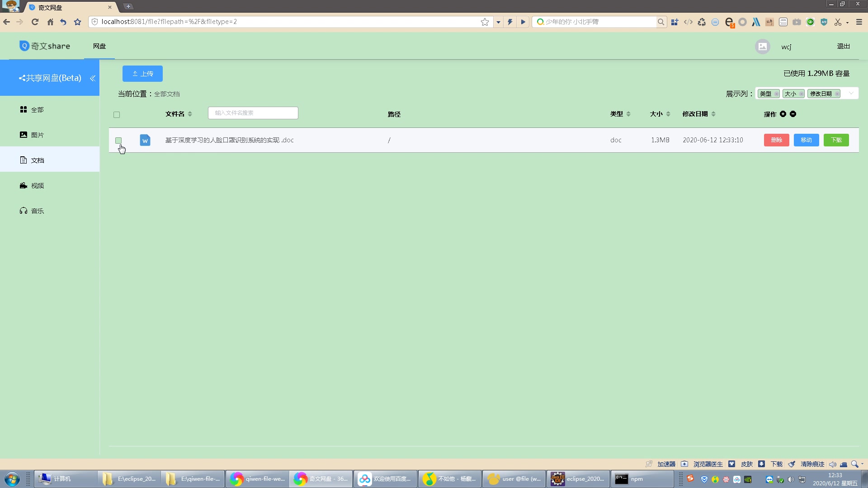Switch to the 网盘 tab
The height and width of the screenshot is (488, 868).
(99, 46)
